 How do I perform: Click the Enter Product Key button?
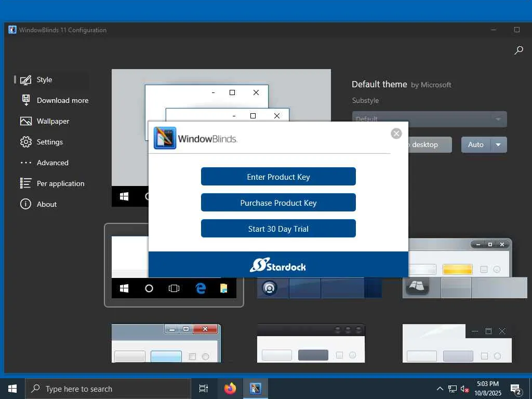[278, 177]
